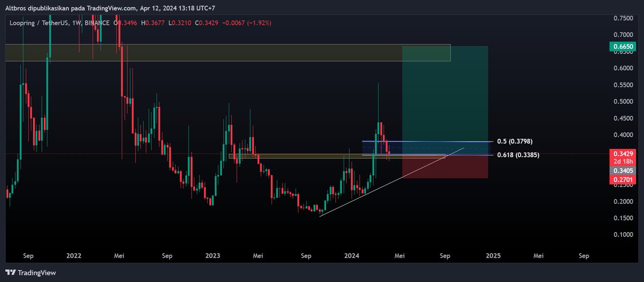Click the 1W interval label in the header
Viewport: 644px width, 282px height.
(x=77, y=23)
